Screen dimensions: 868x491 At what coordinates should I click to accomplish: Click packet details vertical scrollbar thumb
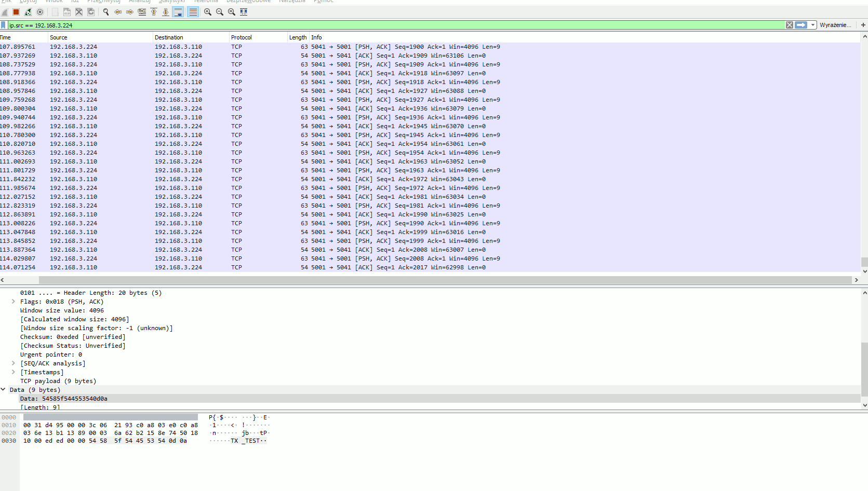[x=864, y=369]
